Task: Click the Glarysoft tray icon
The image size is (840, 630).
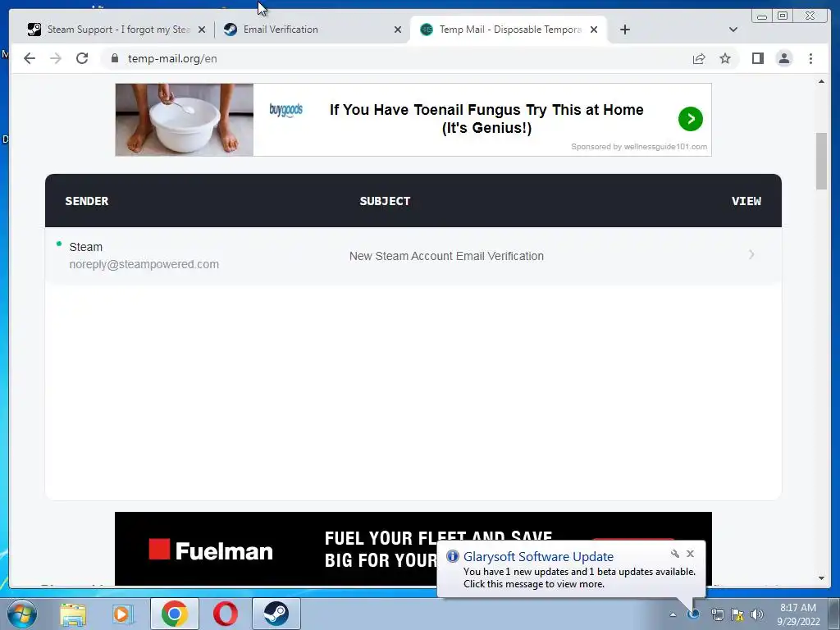Action: pos(693,614)
